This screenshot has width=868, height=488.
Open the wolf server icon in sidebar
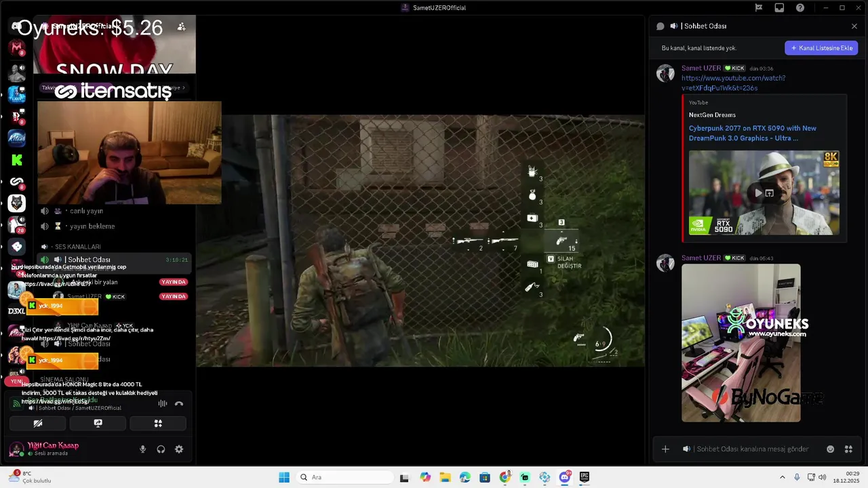tap(17, 203)
